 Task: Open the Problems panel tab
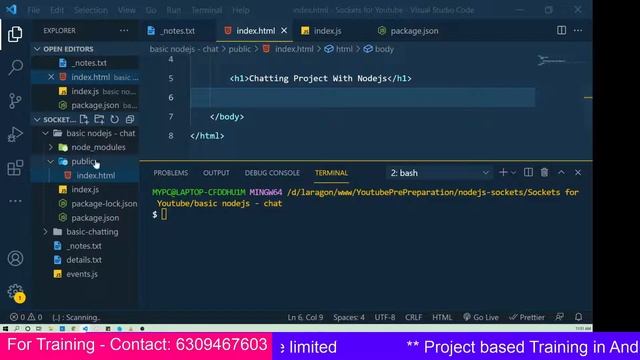pyautogui.click(x=171, y=173)
